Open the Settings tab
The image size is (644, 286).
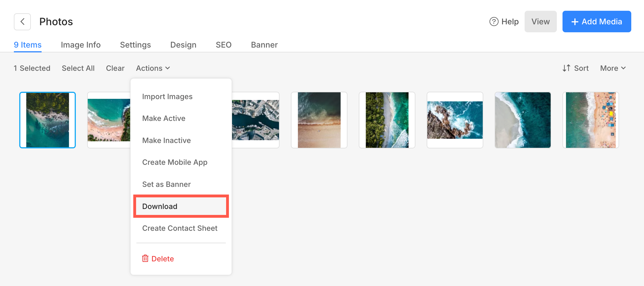(x=135, y=45)
